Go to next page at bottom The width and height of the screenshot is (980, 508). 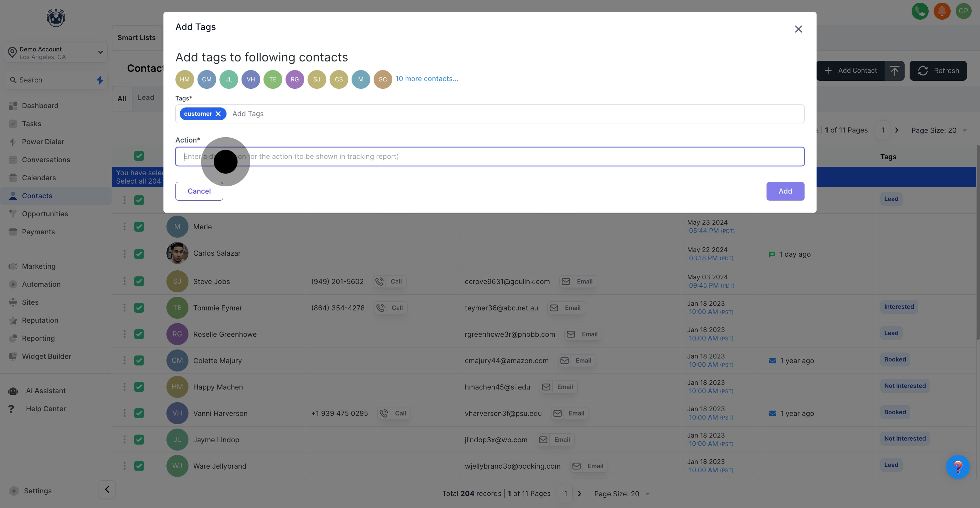pos(579,494)
